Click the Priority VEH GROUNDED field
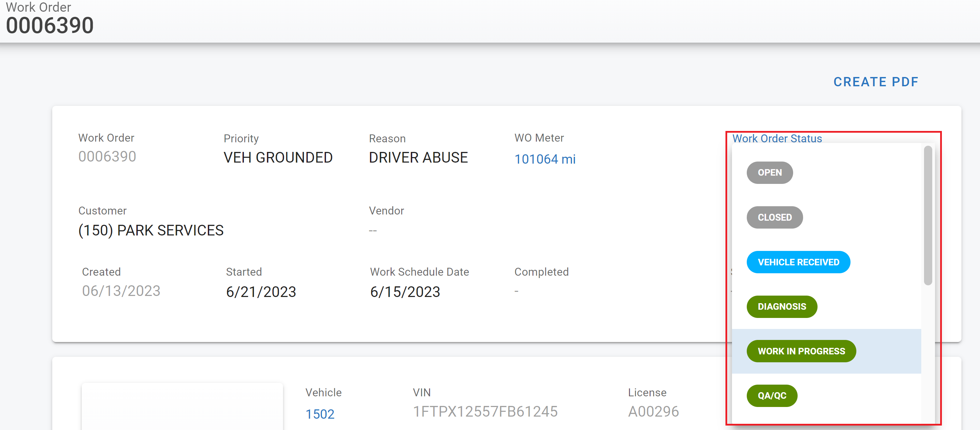 [x=278, y=157]
